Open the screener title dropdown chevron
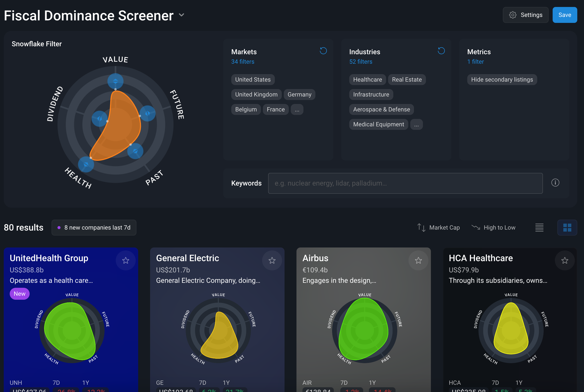This screenshot has width=584, height=392. click(x=181, y=15)
